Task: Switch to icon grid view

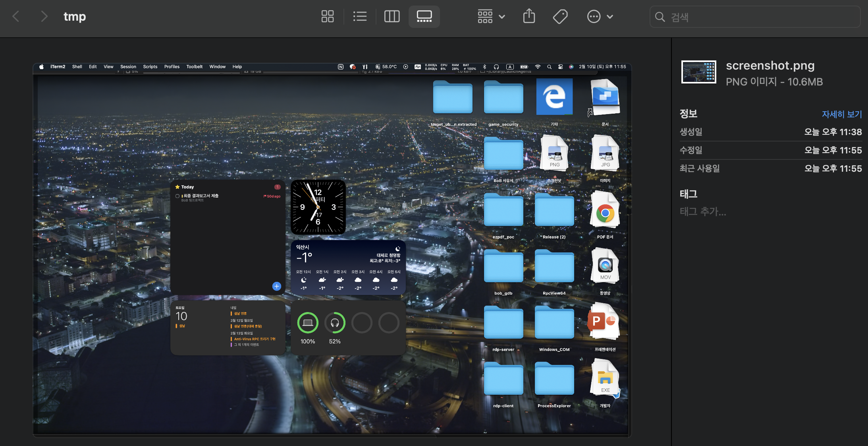Action: (327, 16)
